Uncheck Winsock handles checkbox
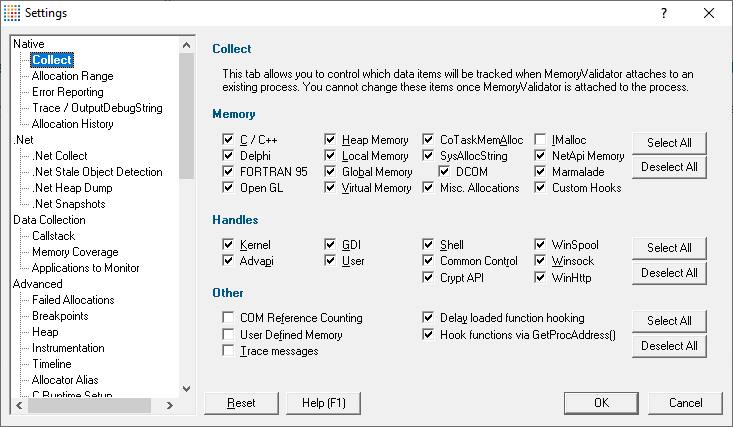This screenshot has width=733, height=427. [540, 261]
